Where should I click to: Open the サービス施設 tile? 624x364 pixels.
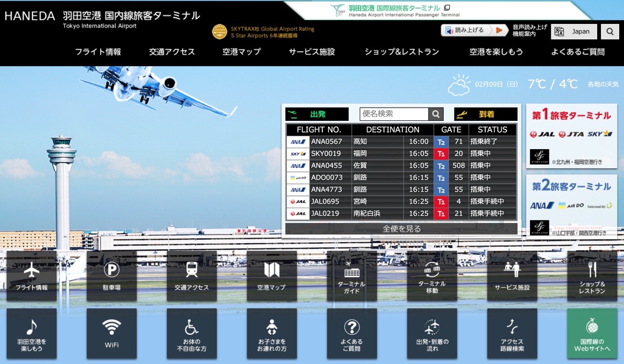pos(512,276)
